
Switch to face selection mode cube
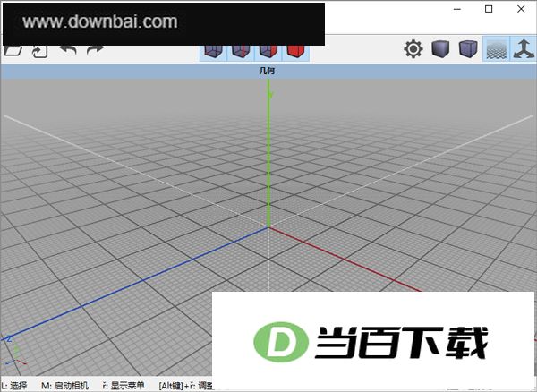(268, 52)
